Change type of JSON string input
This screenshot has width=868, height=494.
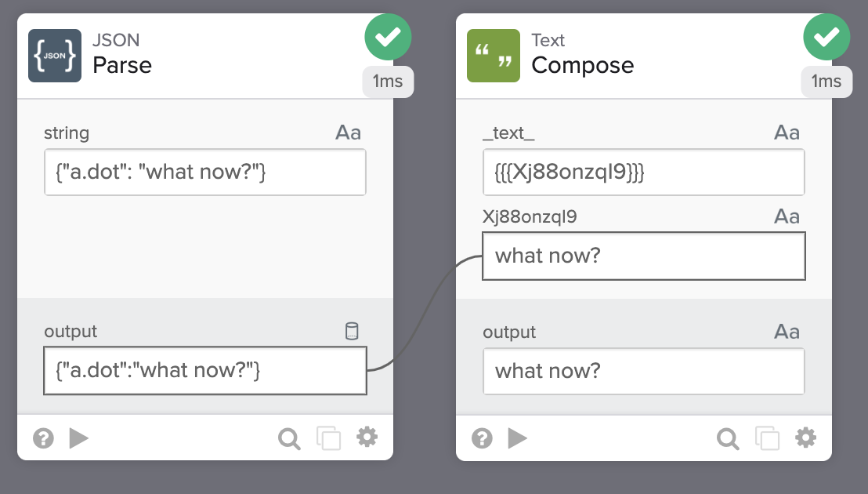(348, 133)
